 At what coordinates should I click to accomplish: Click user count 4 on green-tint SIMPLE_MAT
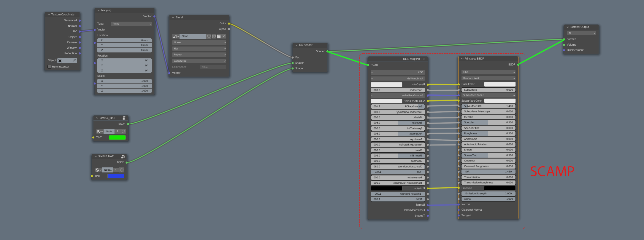pyautogui.click(x=118, y=132)
